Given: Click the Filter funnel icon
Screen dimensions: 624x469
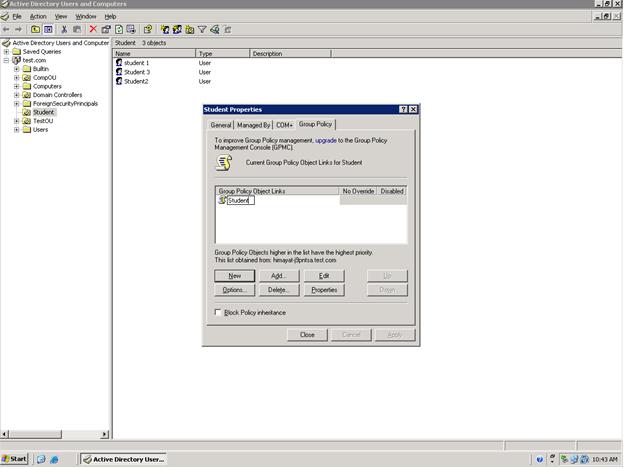Looking at the screenshot, I should [x=202, y=29].
